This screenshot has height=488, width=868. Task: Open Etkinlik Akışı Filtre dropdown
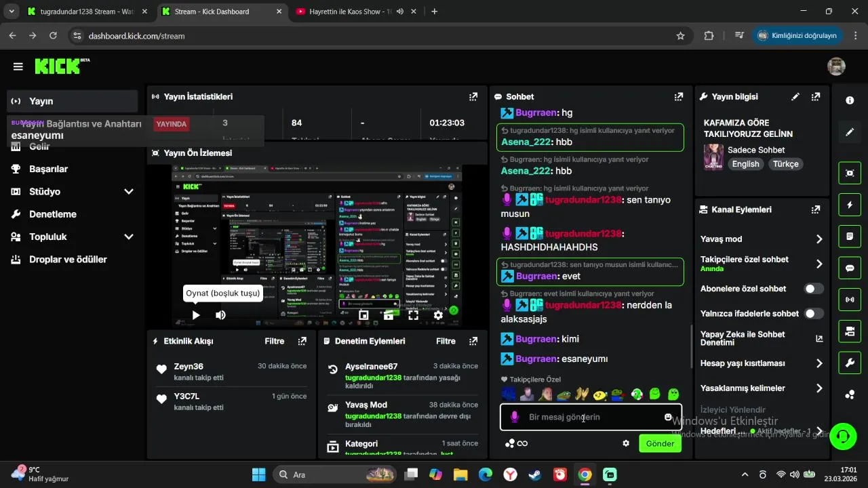point(275,341)
